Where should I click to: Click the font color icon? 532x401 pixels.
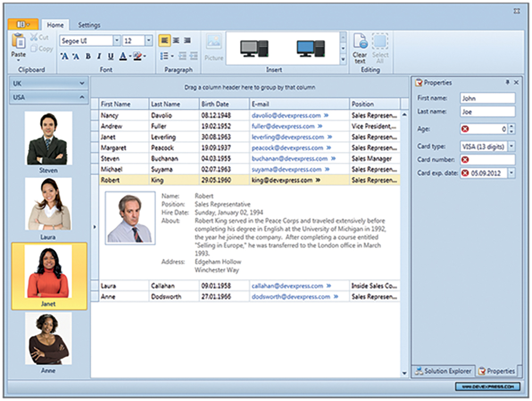123,56
